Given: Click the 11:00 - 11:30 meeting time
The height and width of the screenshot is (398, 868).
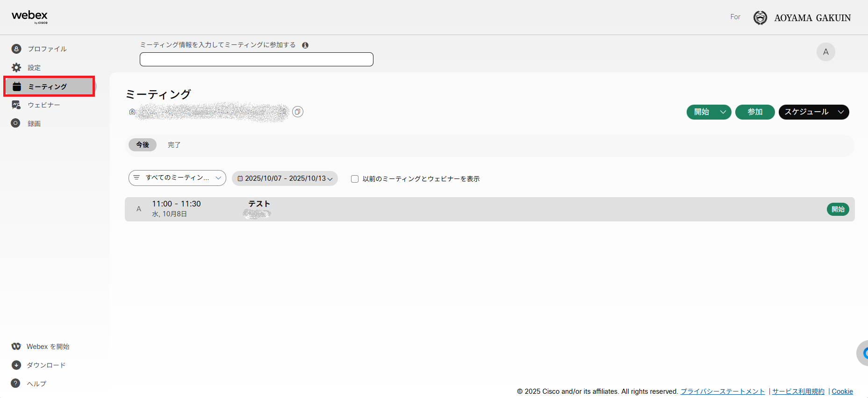Looking at the screenshot, I should [x=176, y=204].
